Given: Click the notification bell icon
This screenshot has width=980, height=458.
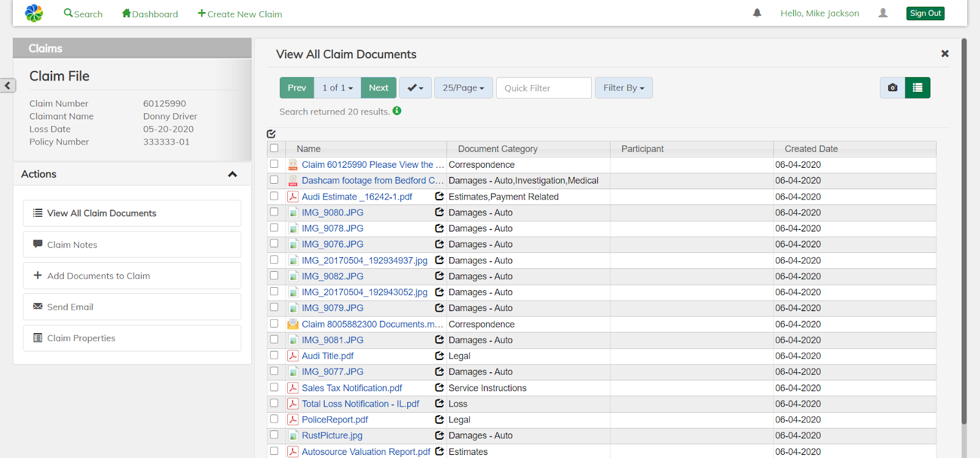Looking at the screenshot, I should [757, 13].
